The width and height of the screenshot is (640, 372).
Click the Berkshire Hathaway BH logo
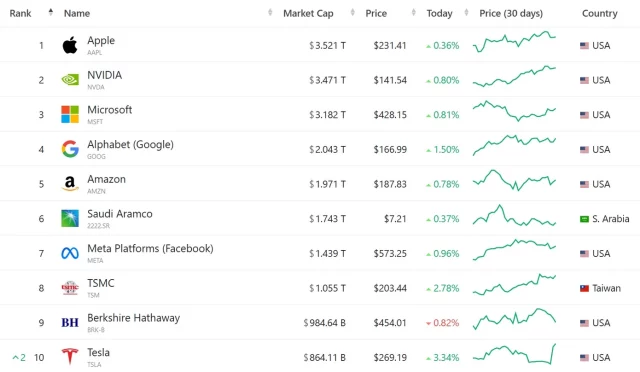pyautogui.click(x=70, y=323)
